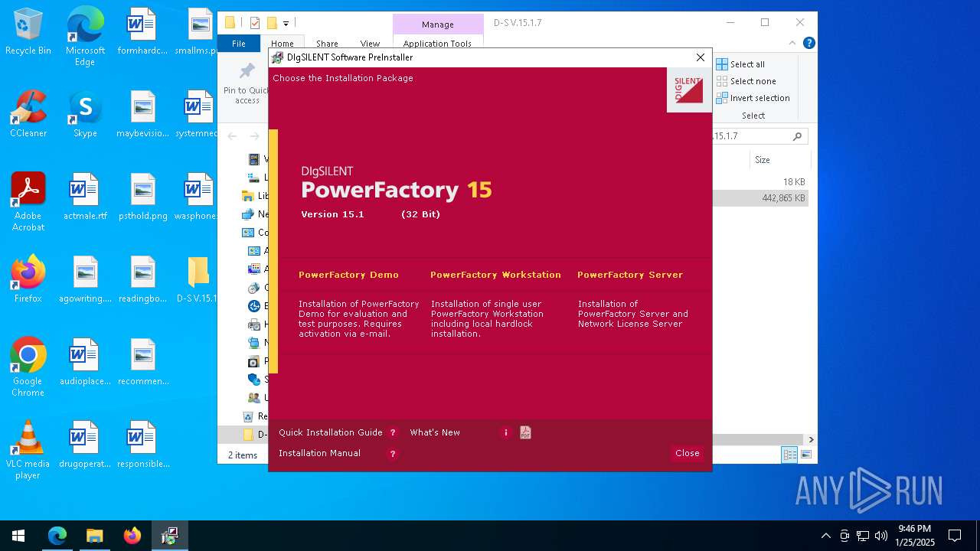Click the Manage contextual tab
Screen dimensions: 980x551
tap(437, 24)
